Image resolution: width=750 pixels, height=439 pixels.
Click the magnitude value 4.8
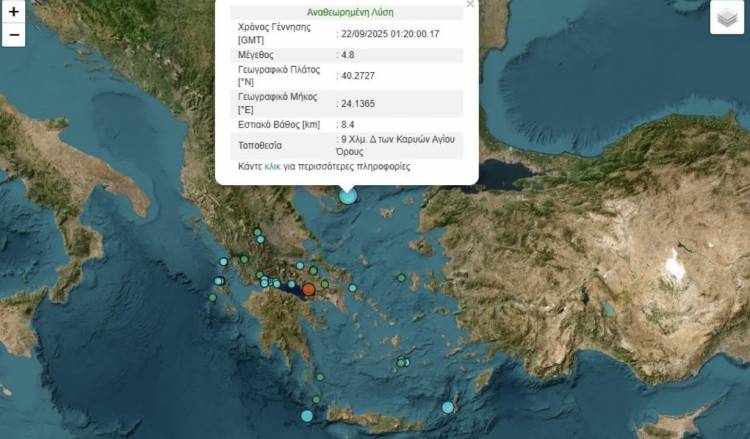pos(350,55)
